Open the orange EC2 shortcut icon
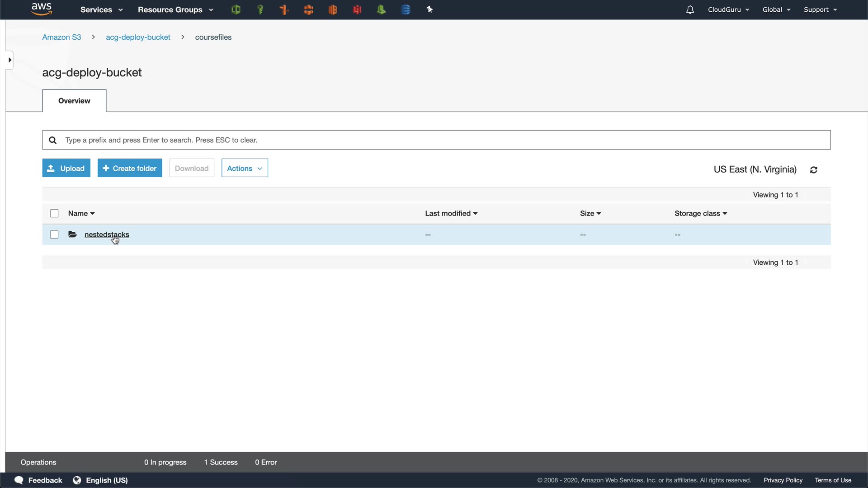868x488 pixels. 308,9
